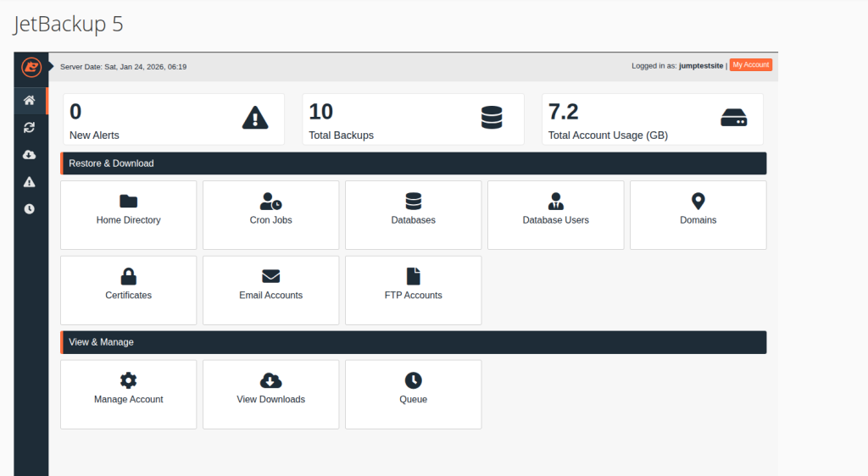Click the Total Backups summary card
This screenshot has width=868, height=476.
414,119
